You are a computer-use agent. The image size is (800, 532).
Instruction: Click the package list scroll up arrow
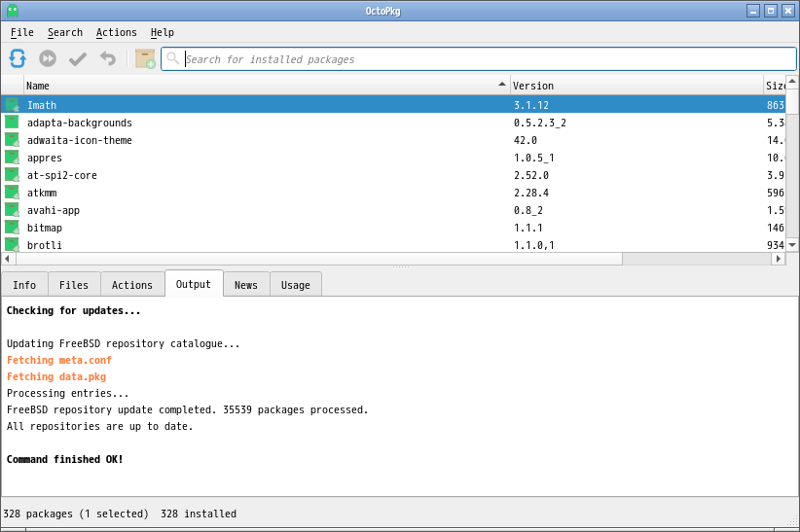click(792, 81)
